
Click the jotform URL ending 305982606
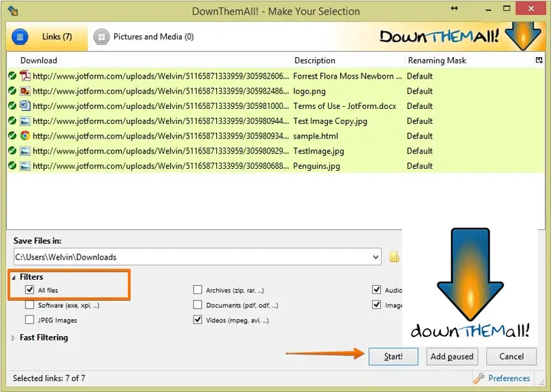coord(160,76)
